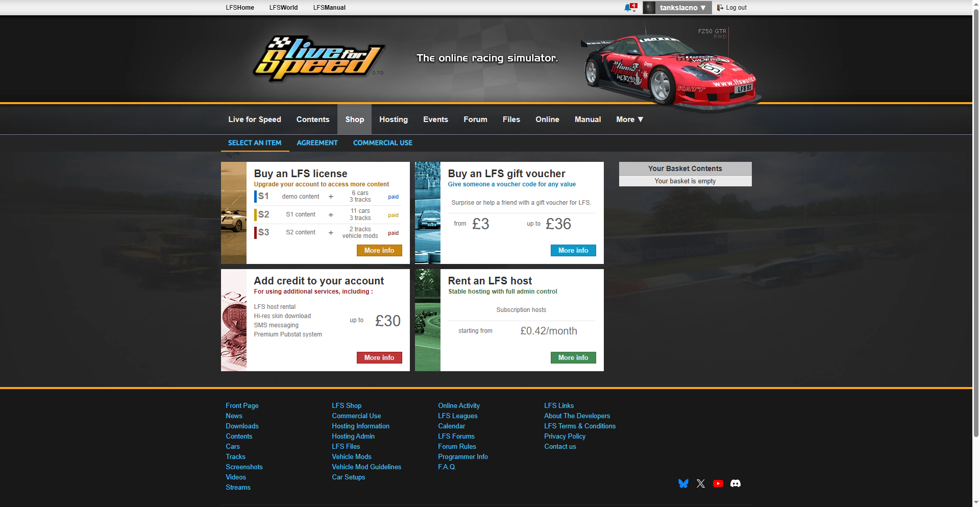Open the Online Activity footer link
The height and width of the screenshot is (507, 980).
[459, 406]
